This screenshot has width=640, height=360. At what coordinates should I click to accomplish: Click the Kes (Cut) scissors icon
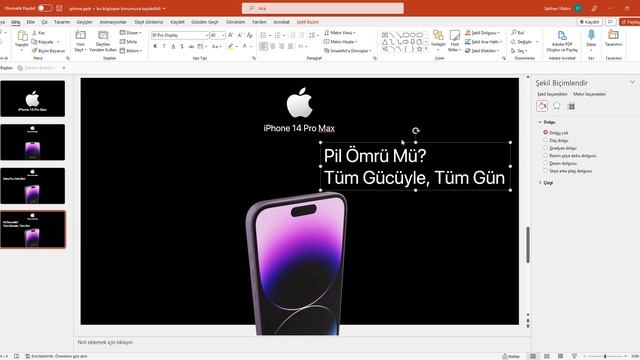click(35, 33)
